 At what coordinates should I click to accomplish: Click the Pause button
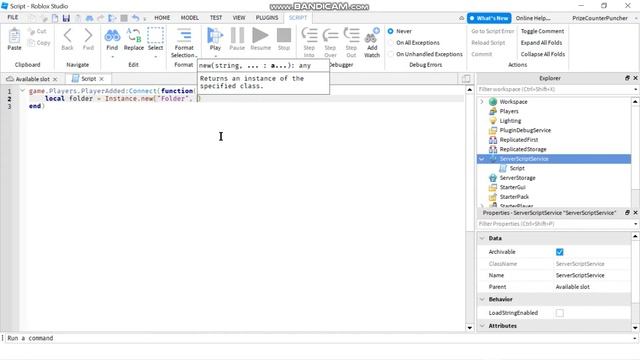tap(237, 36)
